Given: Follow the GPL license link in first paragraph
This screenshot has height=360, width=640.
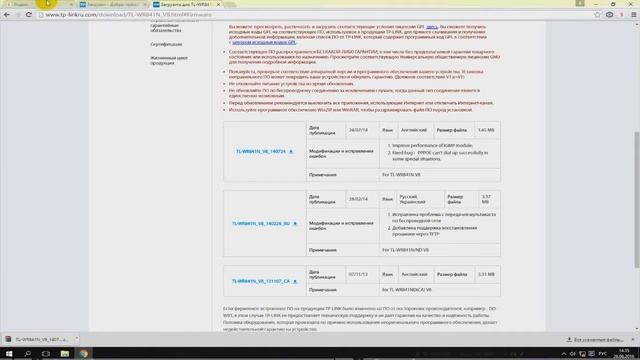Looking at the screenshot, I should (432, 27).
